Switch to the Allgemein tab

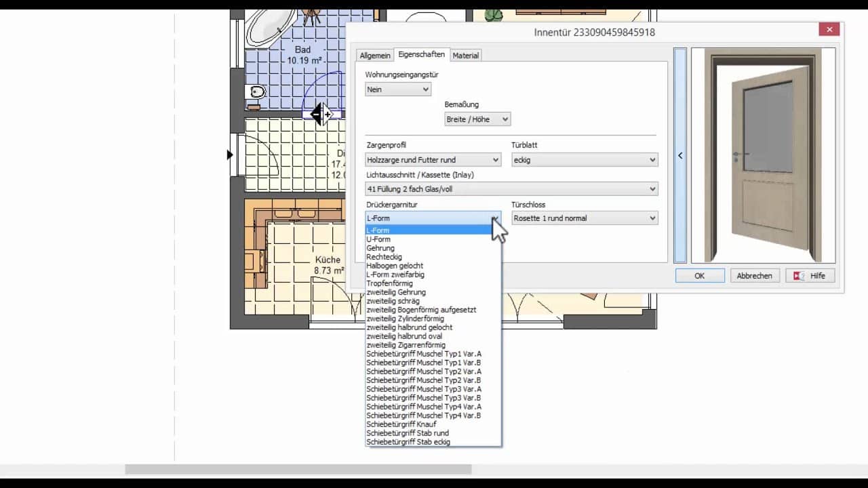[375, 56]
